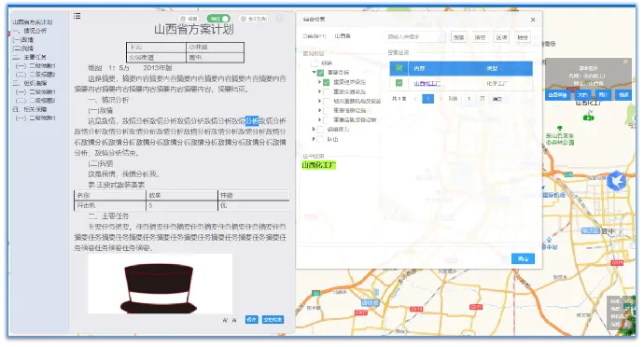
Task: Click the larger font size A icon
Action: (226, 320)
